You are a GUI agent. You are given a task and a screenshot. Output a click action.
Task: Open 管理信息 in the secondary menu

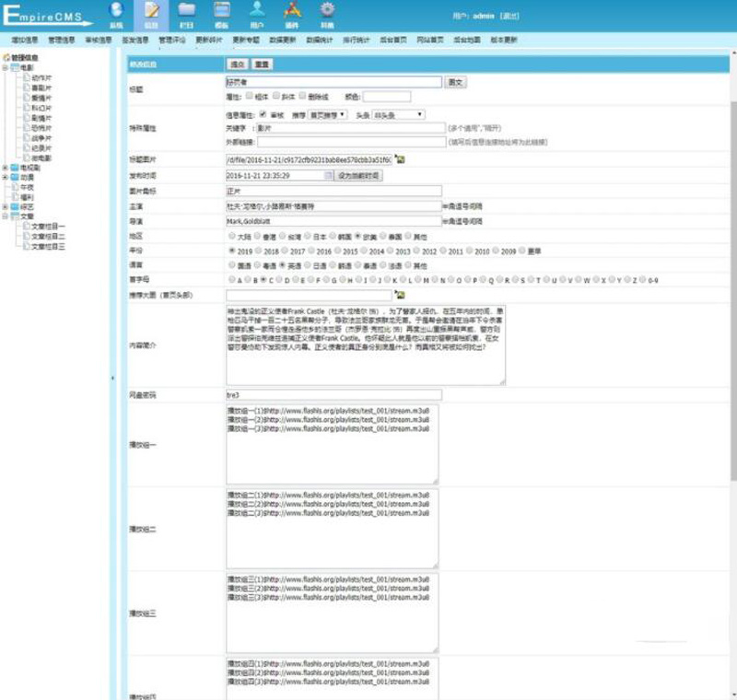coord(62,41)
